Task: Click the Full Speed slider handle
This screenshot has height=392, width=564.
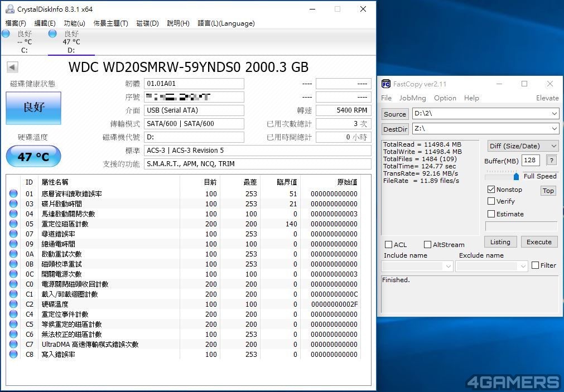Action: click(x=516, y=176)
